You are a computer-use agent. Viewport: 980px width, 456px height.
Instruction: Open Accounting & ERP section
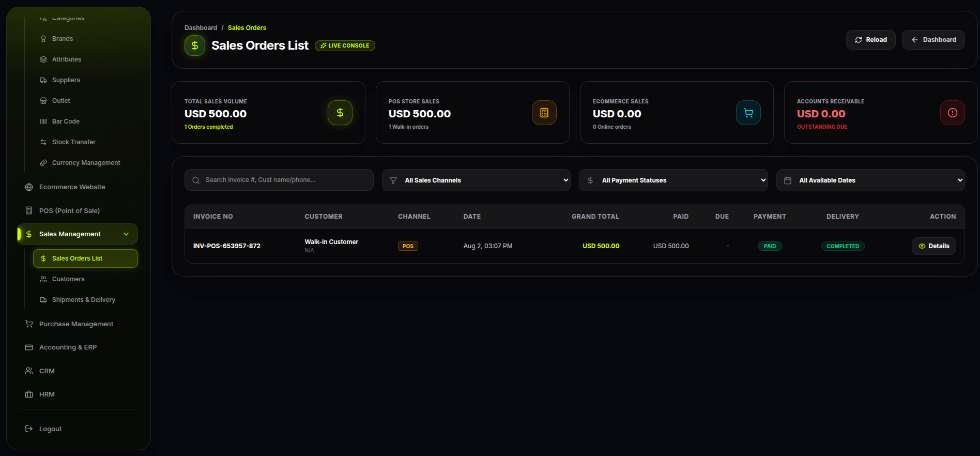78,347
